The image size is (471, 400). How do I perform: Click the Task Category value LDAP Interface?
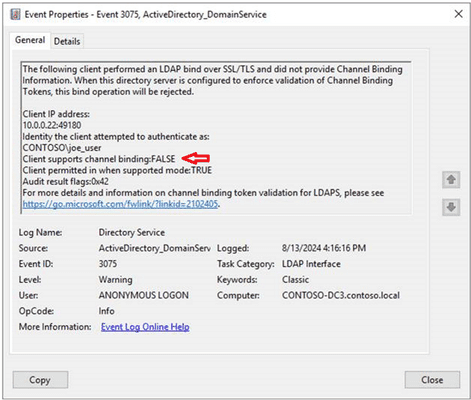click(311, 264)
